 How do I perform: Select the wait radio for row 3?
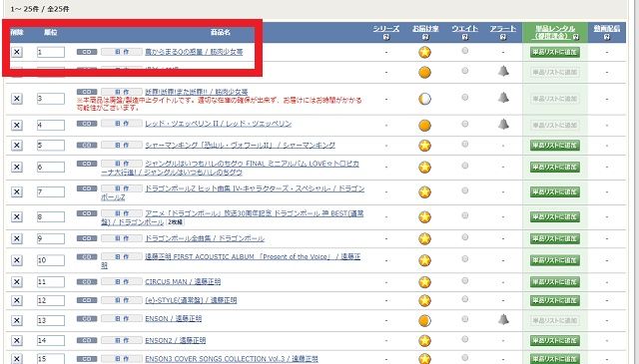(x=465, y=98)
